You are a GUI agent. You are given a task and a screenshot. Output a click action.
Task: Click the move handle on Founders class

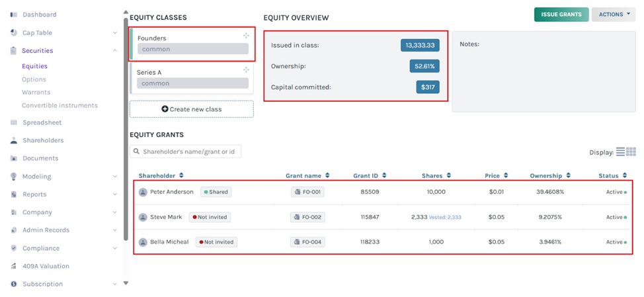[246, 36]
